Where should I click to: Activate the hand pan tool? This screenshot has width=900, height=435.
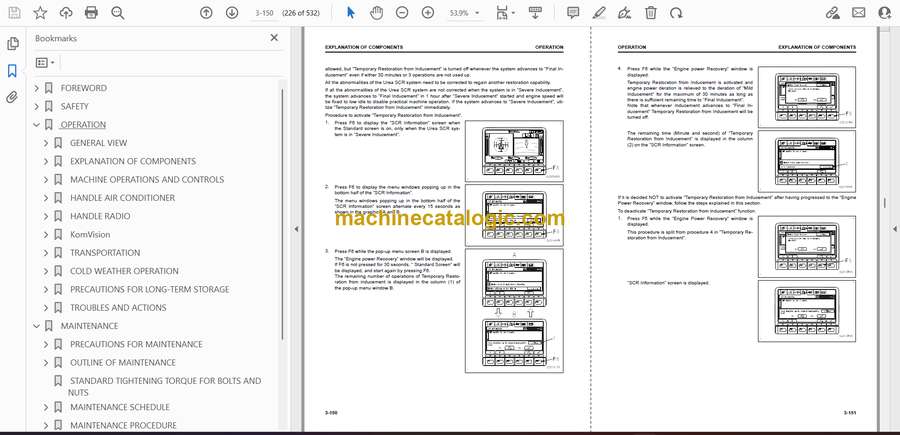pyautogui.click(x=376, y=13)
